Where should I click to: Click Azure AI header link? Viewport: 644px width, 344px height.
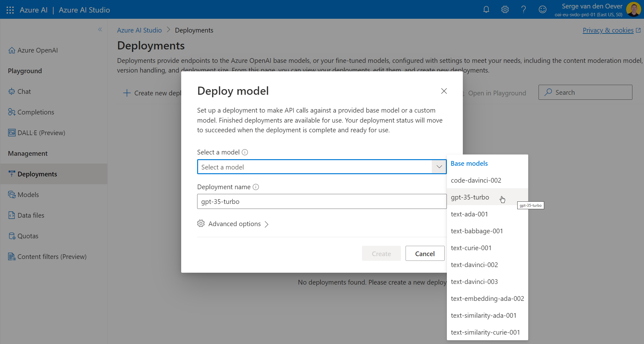(x=33, y=10)
